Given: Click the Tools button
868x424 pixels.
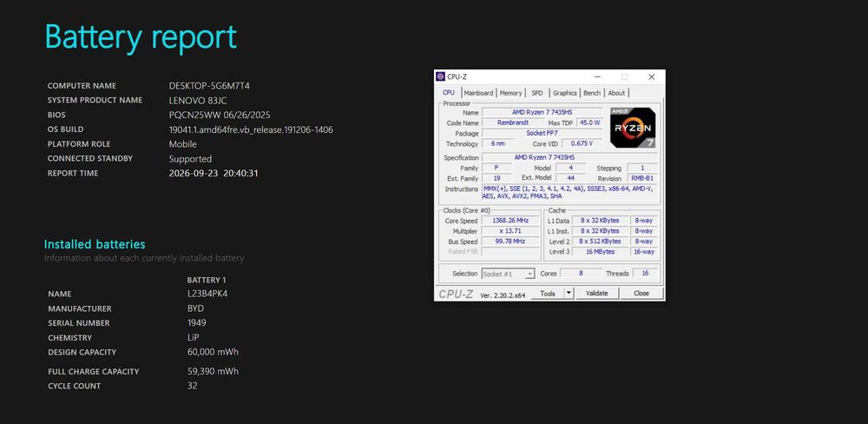Looking at the screenshot, I should [x=548, y=294].
